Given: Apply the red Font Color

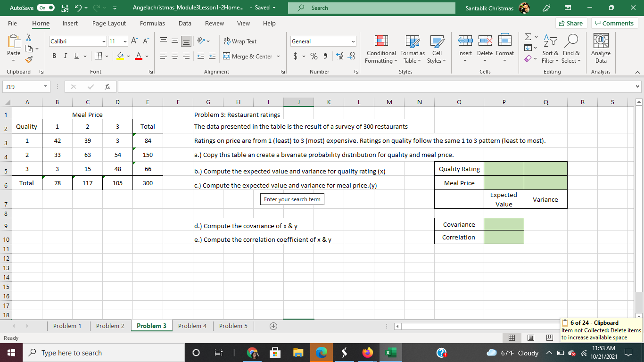Looking at the screenshot, I should (x=139, y=57).
